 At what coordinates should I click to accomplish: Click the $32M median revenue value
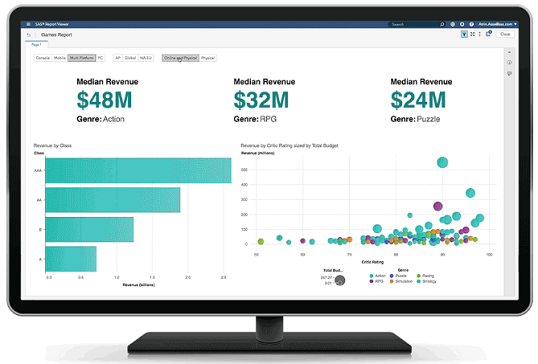[x=261, y=100]
